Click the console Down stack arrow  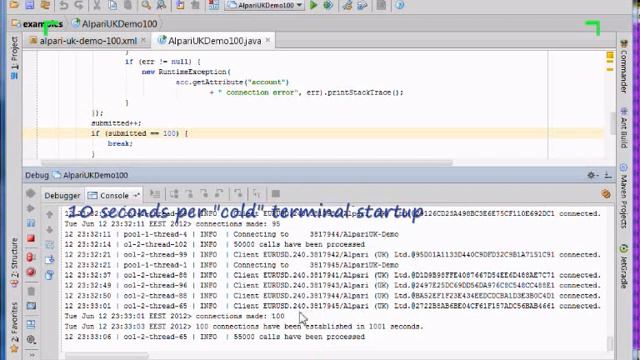coord(50,230)
